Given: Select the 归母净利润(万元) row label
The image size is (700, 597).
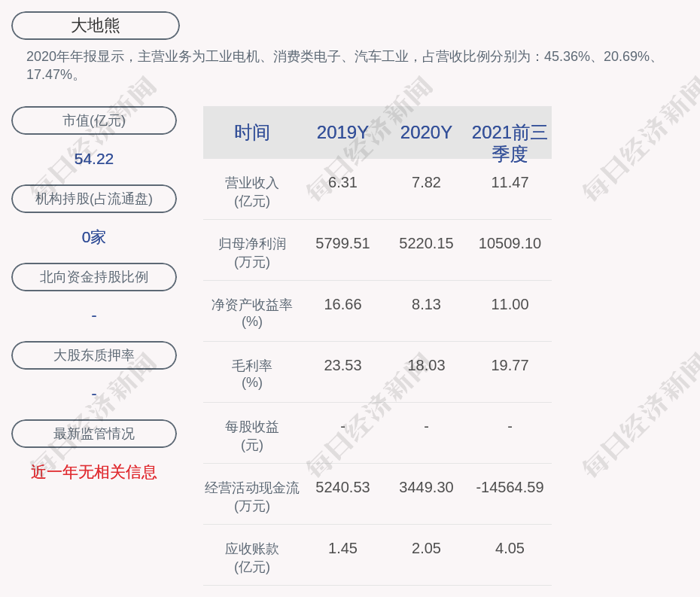Looking at the screenshot, I should tap(251, 253).
